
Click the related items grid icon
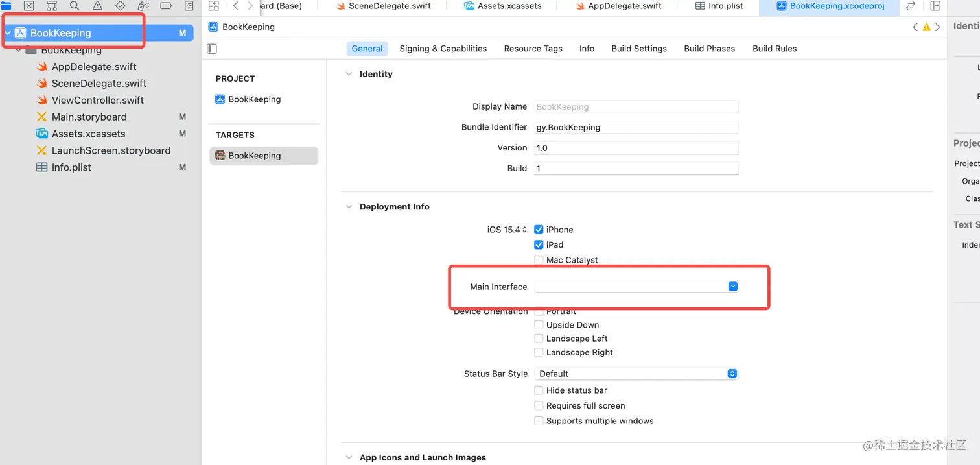214,6
